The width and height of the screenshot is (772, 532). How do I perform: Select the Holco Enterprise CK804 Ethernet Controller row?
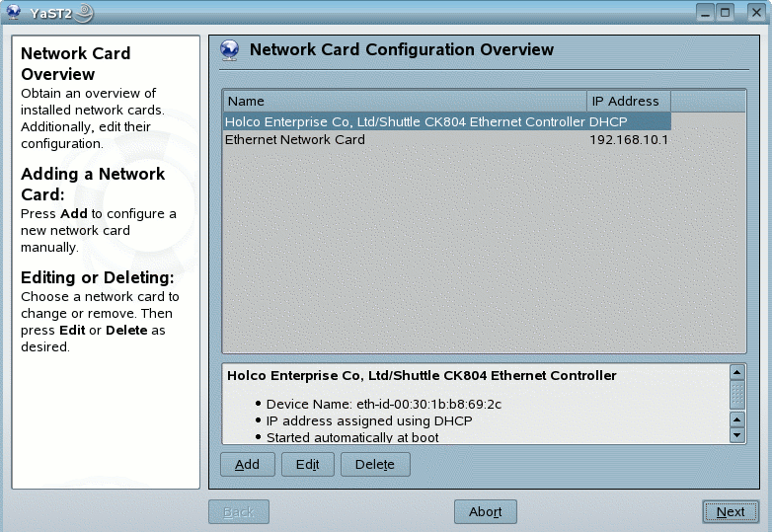pyautogui.click(x=447, y=121)
